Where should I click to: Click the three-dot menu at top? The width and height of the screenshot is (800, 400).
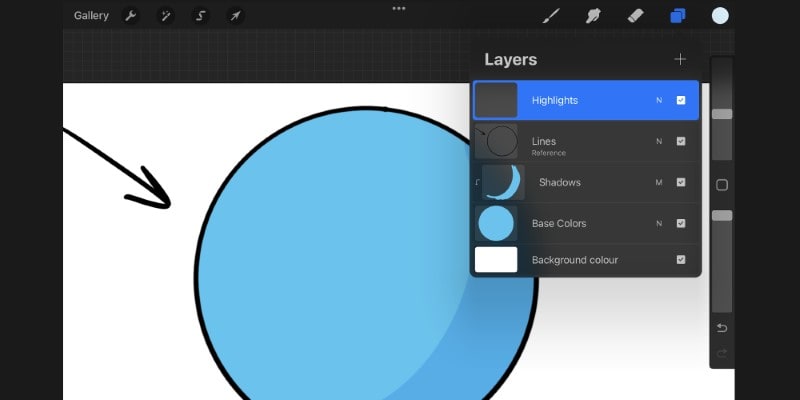399,9
